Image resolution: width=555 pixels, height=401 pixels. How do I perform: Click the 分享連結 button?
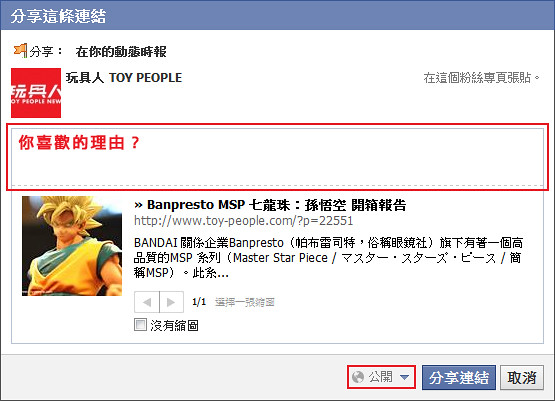coord(459,378)
